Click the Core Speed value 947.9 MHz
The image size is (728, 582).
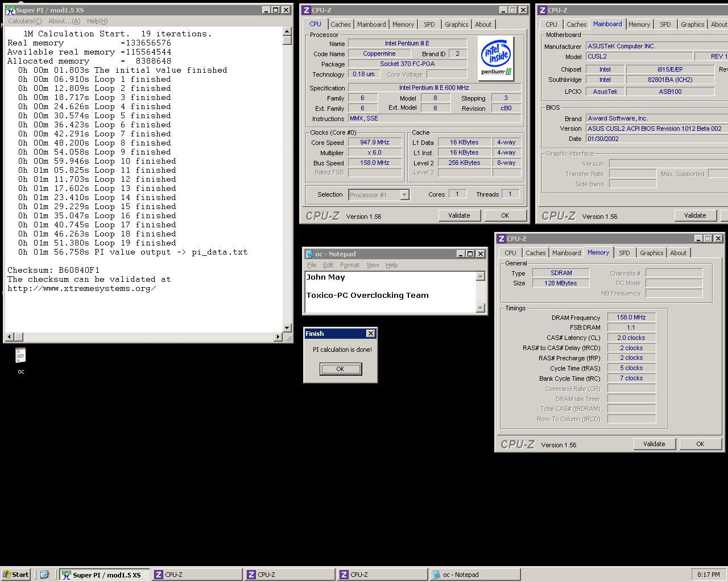pyautogui.click(x=375, y=143)
